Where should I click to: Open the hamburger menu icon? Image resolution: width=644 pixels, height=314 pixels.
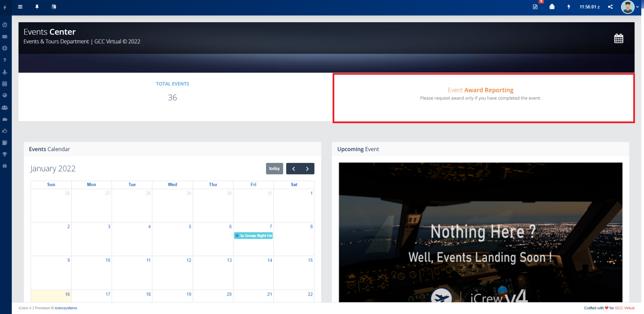pos(20,7)
